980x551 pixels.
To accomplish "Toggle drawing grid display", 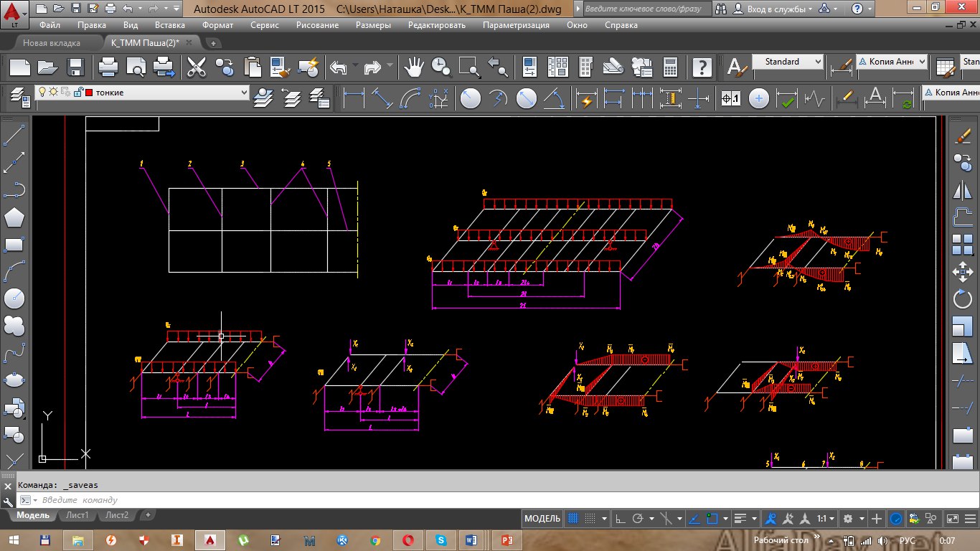I will click(x=573, y=518).
